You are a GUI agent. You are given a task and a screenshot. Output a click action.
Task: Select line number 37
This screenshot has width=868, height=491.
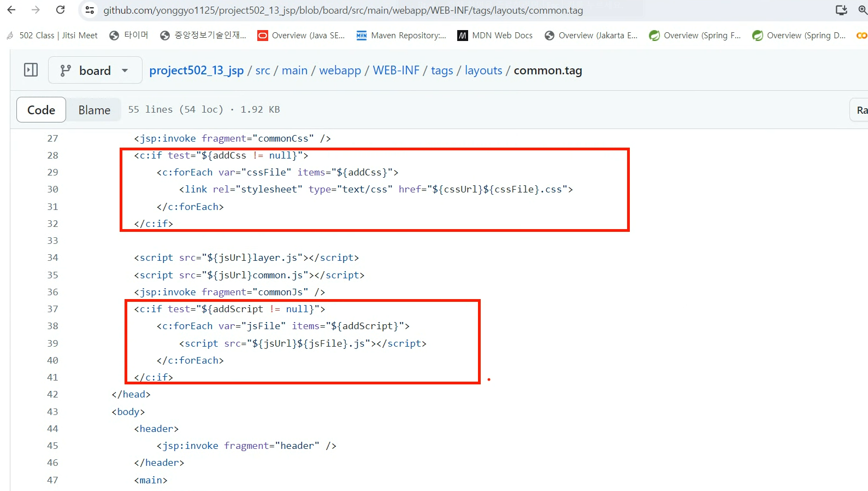coord(52,309)
